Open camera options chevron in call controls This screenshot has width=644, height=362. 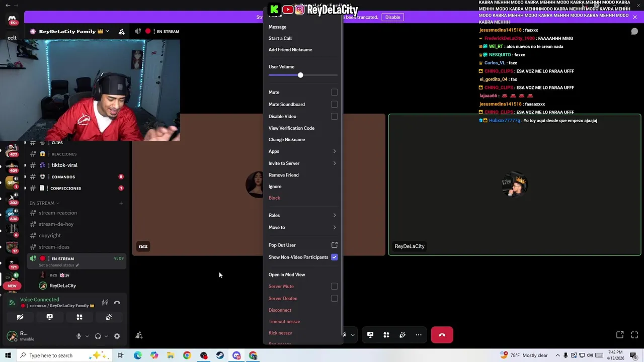(x=353, y=335)
